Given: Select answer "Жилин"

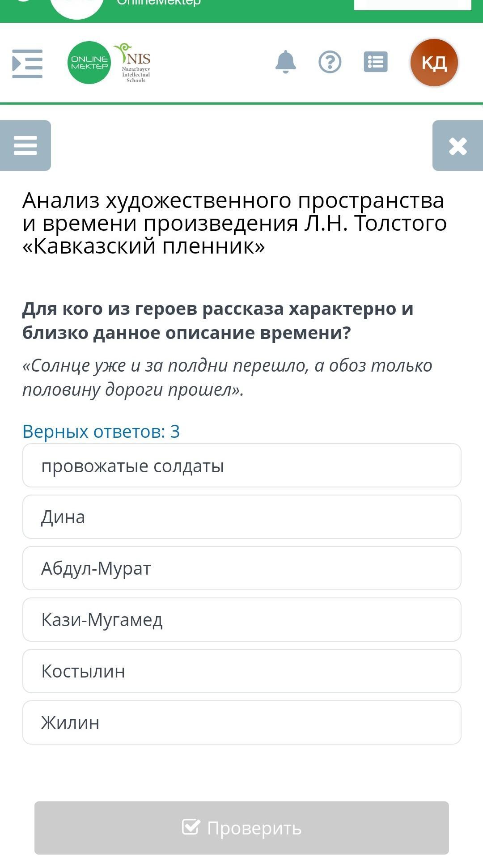Looking at the screenshot, I should click(241, 723).
